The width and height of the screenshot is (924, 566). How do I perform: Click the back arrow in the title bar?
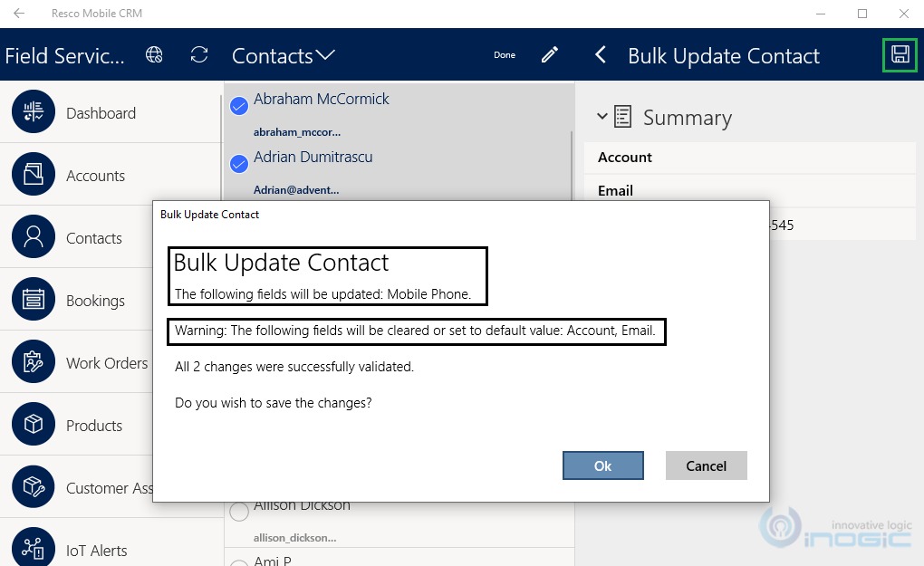[x=19, y=13]
